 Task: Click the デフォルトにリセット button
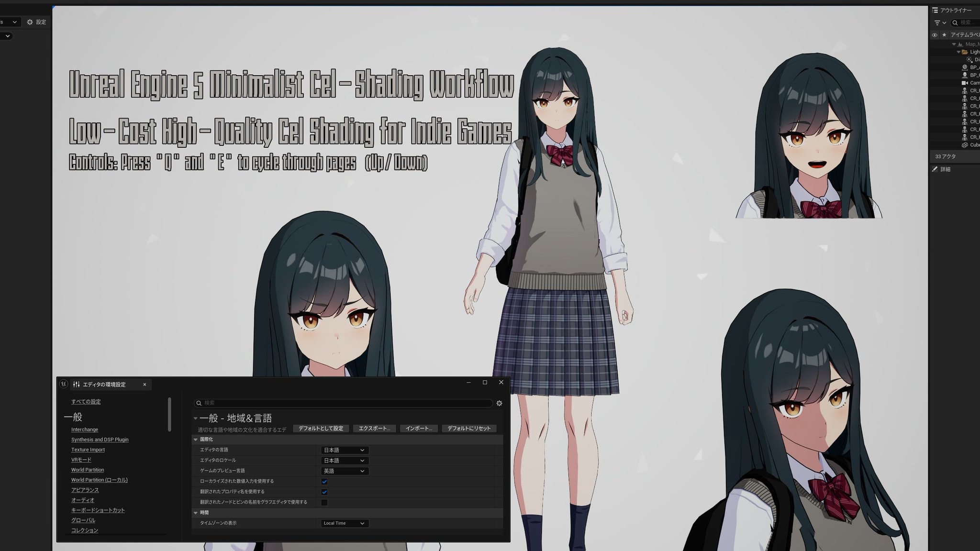[469, 429]
